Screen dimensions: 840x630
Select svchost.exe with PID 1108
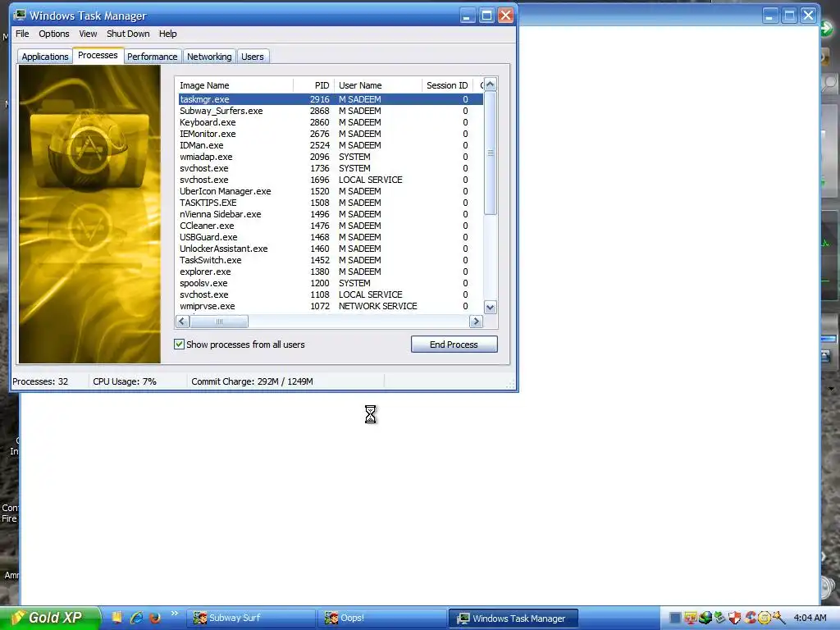click(x=331, y=295)
